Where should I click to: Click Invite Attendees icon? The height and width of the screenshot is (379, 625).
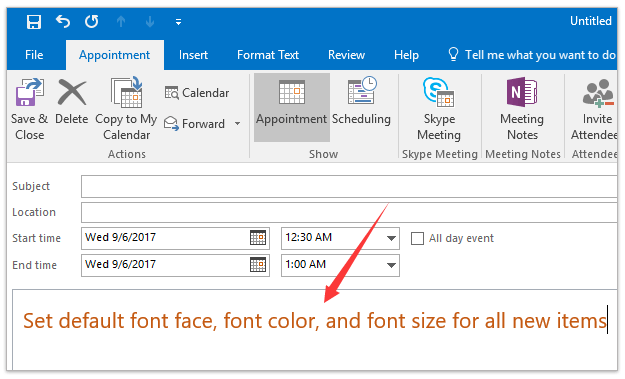[x=596, y=109]
